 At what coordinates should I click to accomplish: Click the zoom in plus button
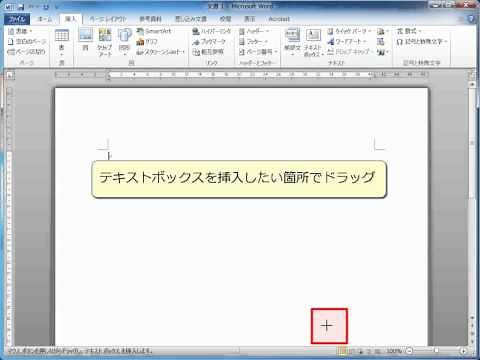463,351
